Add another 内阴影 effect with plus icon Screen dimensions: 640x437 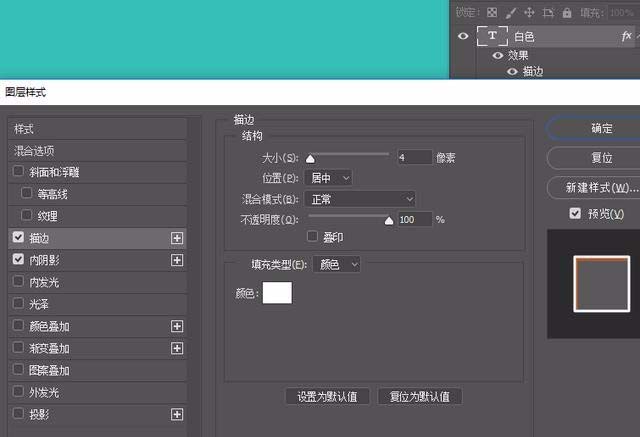pyautogui.click(x=177, y=260)
